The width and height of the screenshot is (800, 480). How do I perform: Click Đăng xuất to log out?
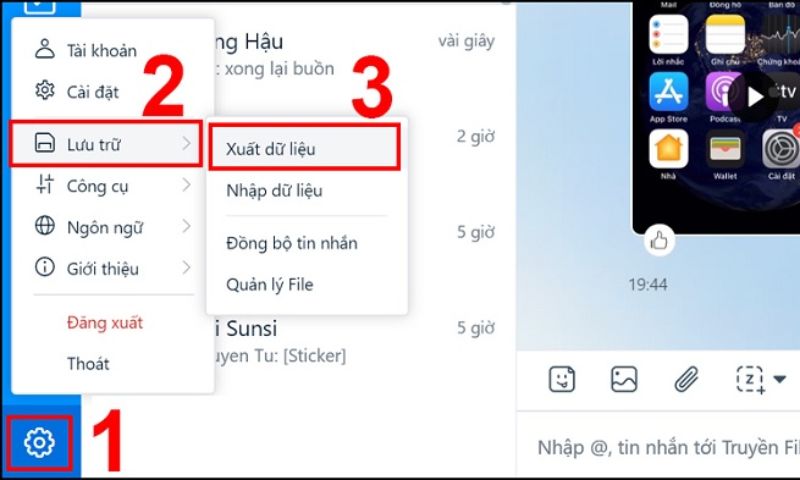click(x=105, y=323)
